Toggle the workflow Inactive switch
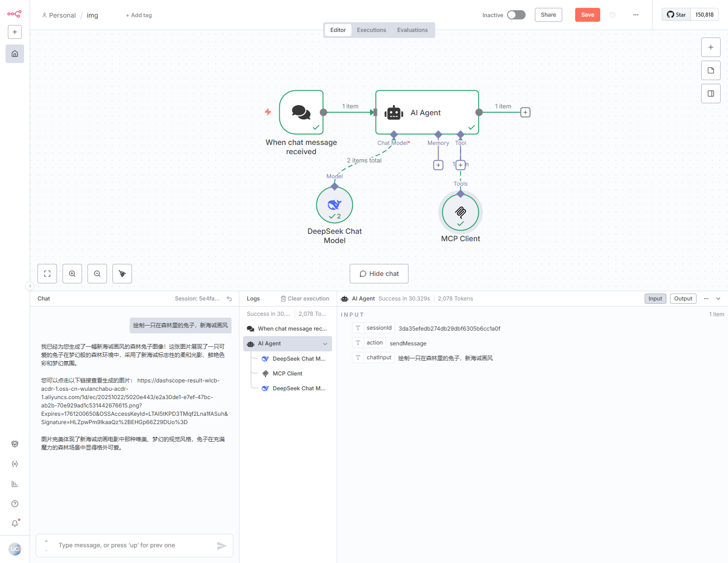 516,15
